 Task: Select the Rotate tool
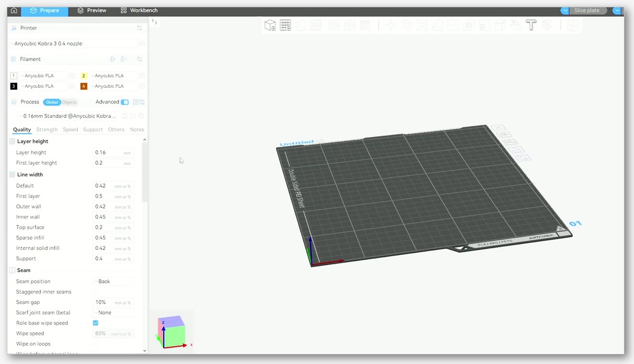pyautogui.click(x=407, y=25)
